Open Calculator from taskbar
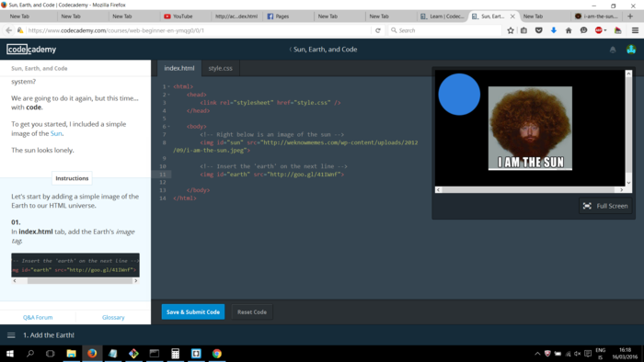Screen dimensions: 644x362 176,354
